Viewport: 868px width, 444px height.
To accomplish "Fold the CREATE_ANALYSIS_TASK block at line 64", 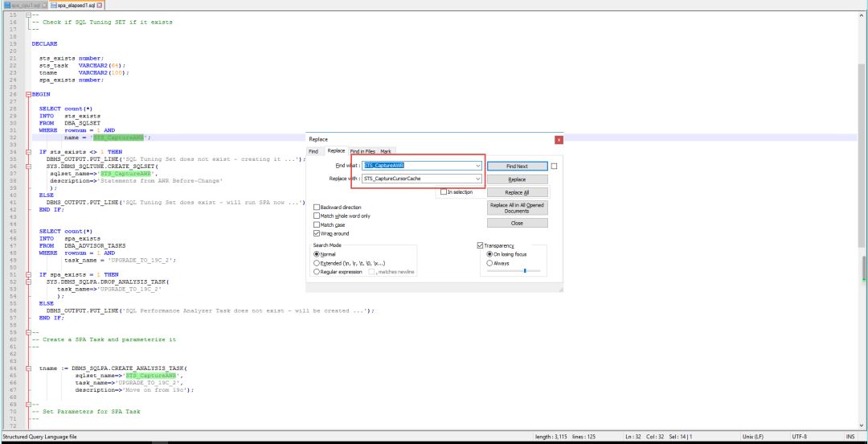I will [x=28, y=368].
